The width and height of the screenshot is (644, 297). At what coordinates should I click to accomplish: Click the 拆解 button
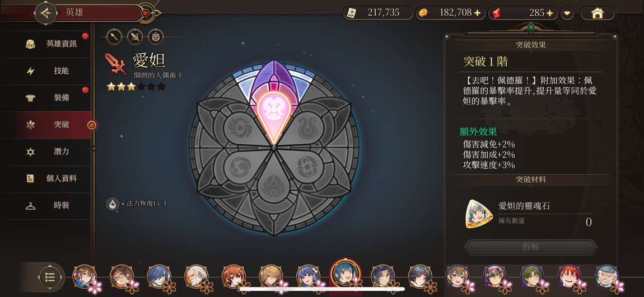click(531, 247)
